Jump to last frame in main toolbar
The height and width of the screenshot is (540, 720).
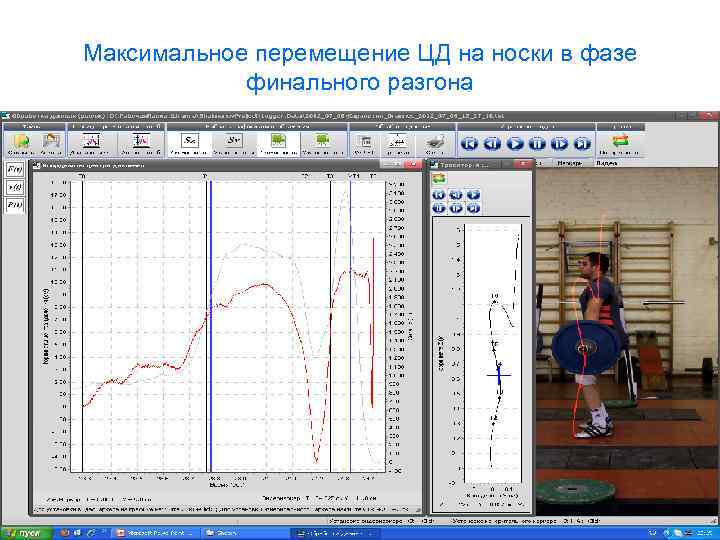pyautogui.click(x=582, y=144)
